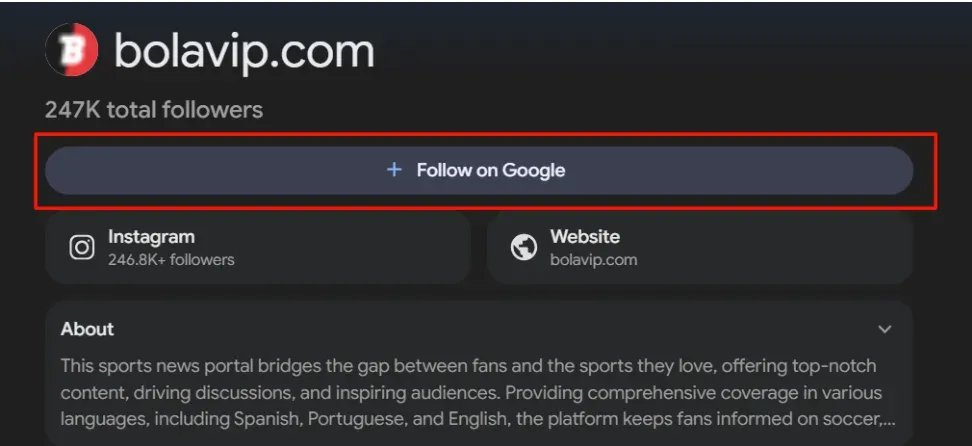This screenshot has width=972, height=446.
Task: Click the Instagram camera icon
Action: coord(82,247)
